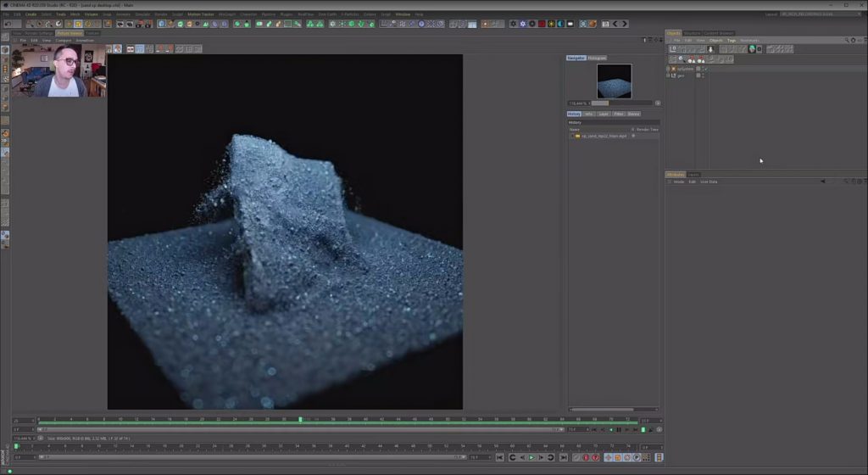The width and height of the screenshot is (868, 475).
Task: Click the arrow button next to the zoom slider
Action: point(658,103)
